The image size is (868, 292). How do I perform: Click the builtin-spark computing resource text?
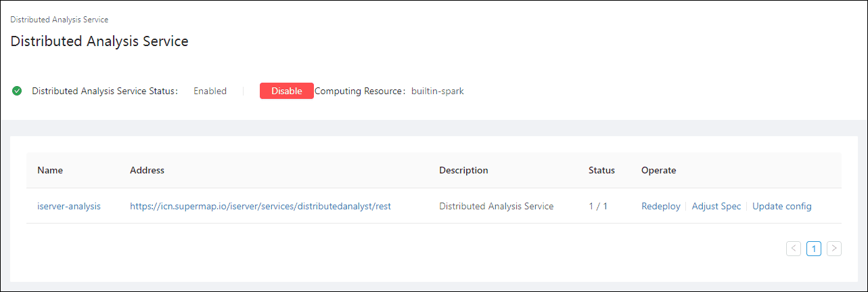(x=437, y=91)
